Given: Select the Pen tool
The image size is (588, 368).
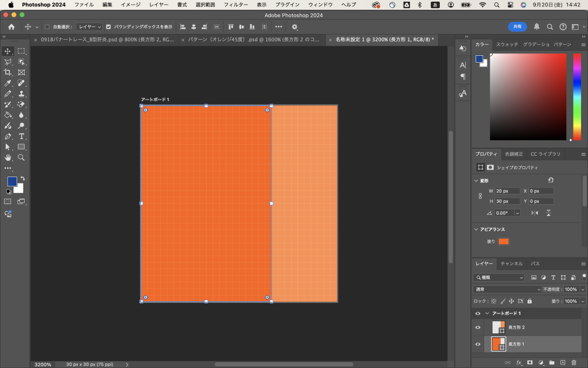Looking at the screenshot, I should (8, 136).
